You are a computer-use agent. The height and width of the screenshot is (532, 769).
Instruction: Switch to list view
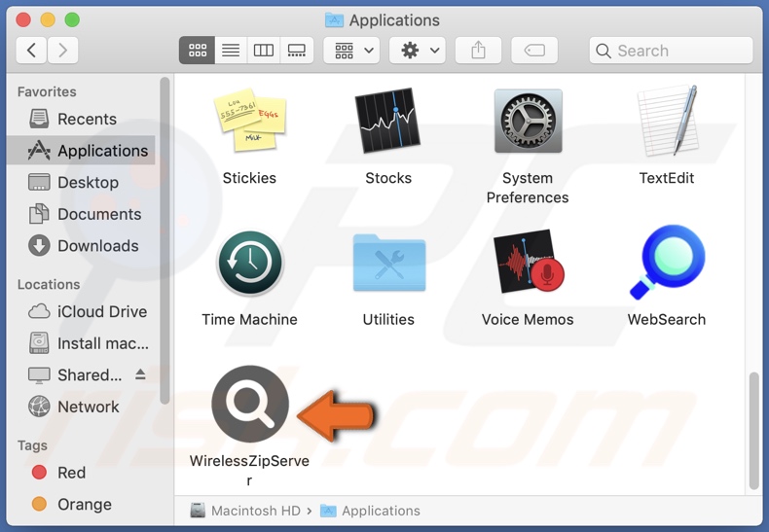[231, 50]
